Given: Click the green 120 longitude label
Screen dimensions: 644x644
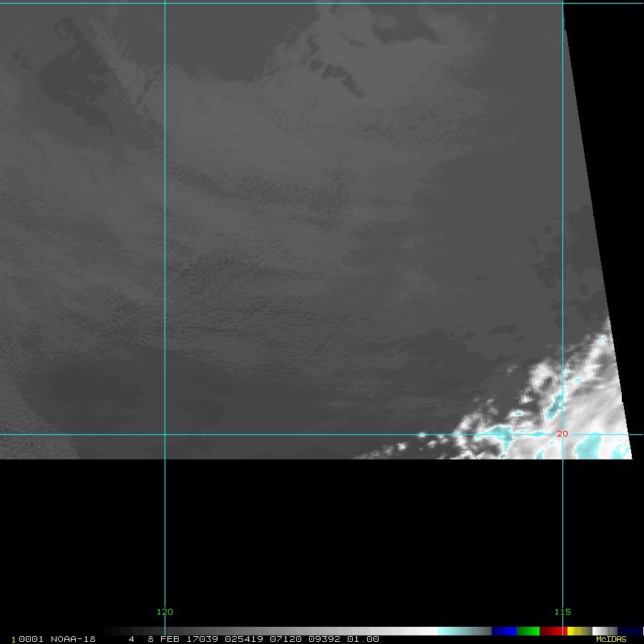Looking at the screenshot, I should (165, 612).
